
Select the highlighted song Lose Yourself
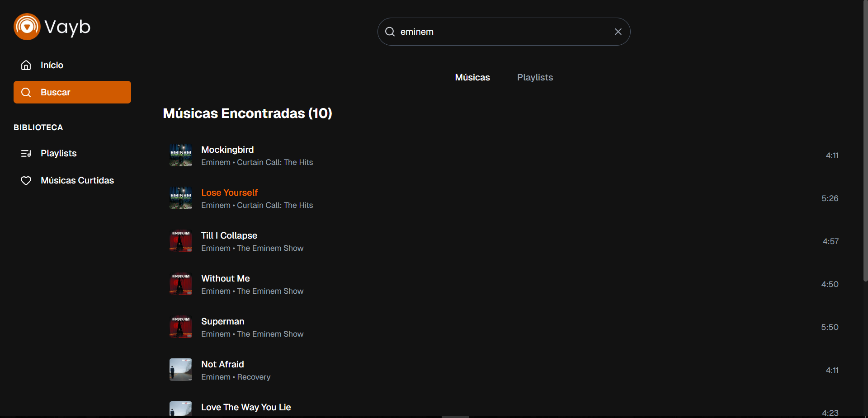point(229,193)
